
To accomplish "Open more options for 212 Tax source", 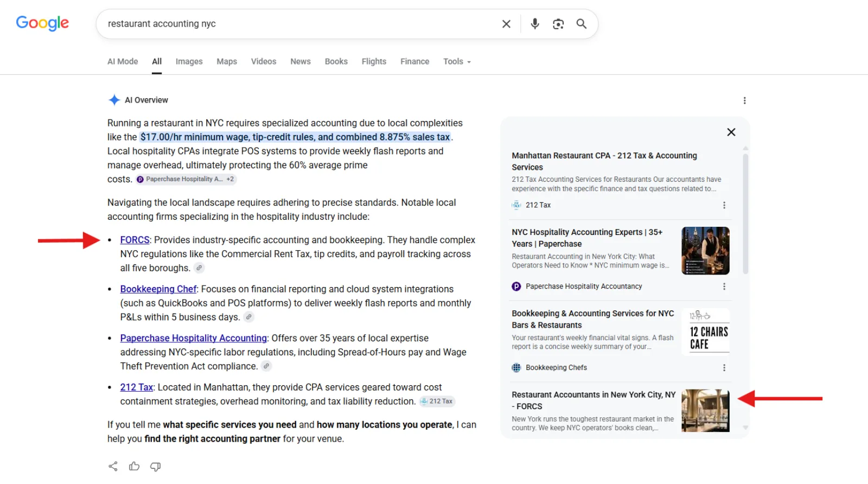I will pos(724,205).
